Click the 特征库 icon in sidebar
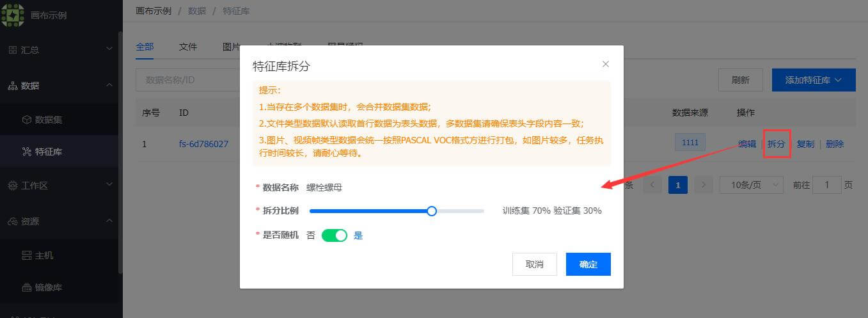This screenshot has height=318, width=868. coord(27,152)
